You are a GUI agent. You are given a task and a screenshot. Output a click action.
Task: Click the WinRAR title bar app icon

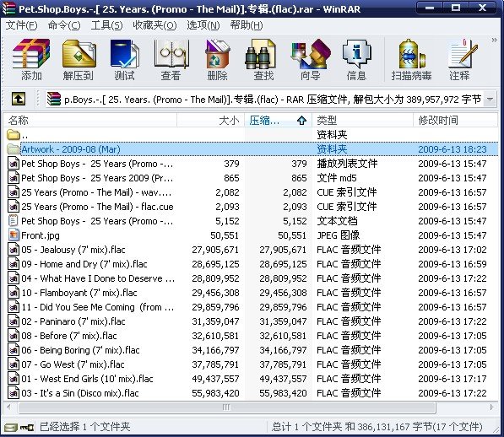click(x=8, y=8)
